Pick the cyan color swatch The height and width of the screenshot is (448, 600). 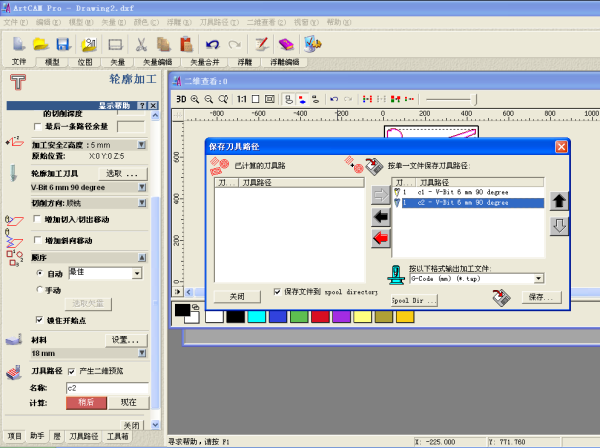click(x=256, y=317)
